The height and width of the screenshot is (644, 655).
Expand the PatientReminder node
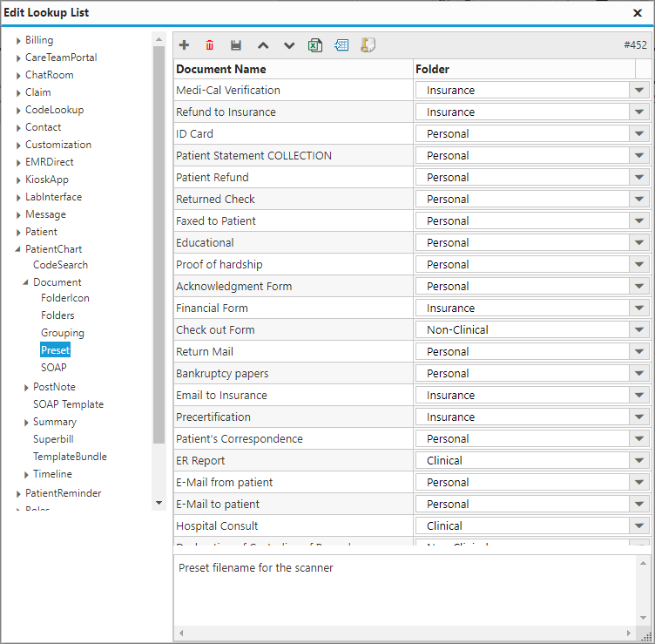18,494
